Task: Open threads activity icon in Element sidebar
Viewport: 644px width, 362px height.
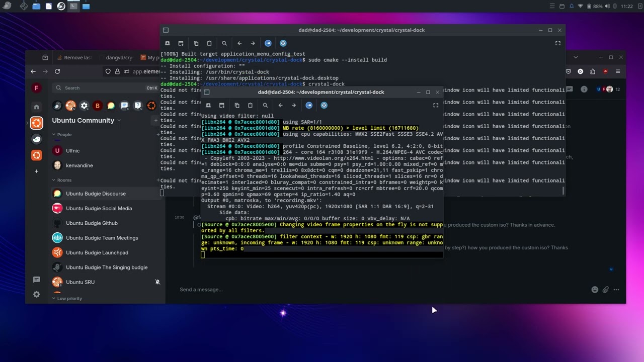Action: (x=36, y=280)
